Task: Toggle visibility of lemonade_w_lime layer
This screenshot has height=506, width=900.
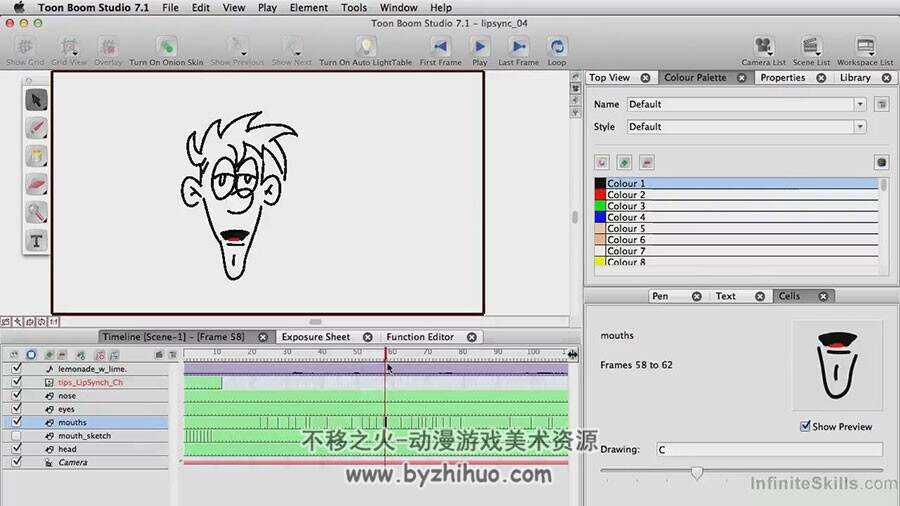Action: (17, 368)
